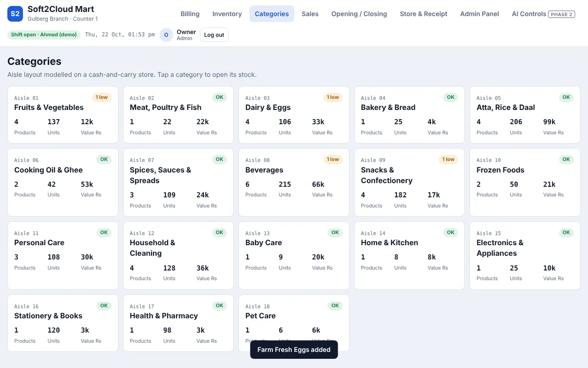Click the 98 units value in Health & Pharmacy

[x=167, y=330]
